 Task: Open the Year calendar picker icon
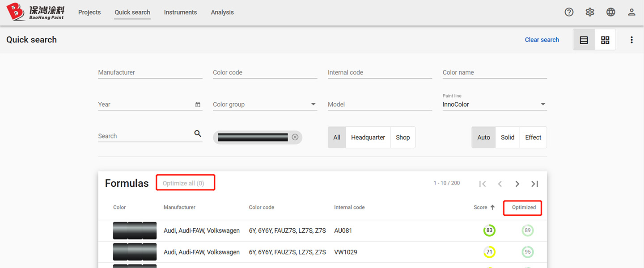[198, 105]
